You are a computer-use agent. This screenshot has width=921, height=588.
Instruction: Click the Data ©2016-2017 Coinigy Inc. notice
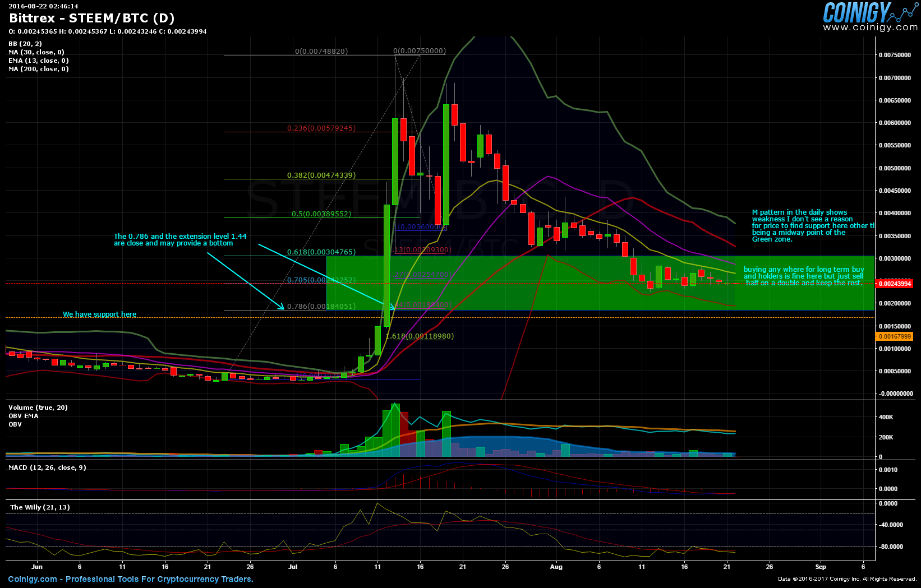pyautogui.click(x=848, y=579)
